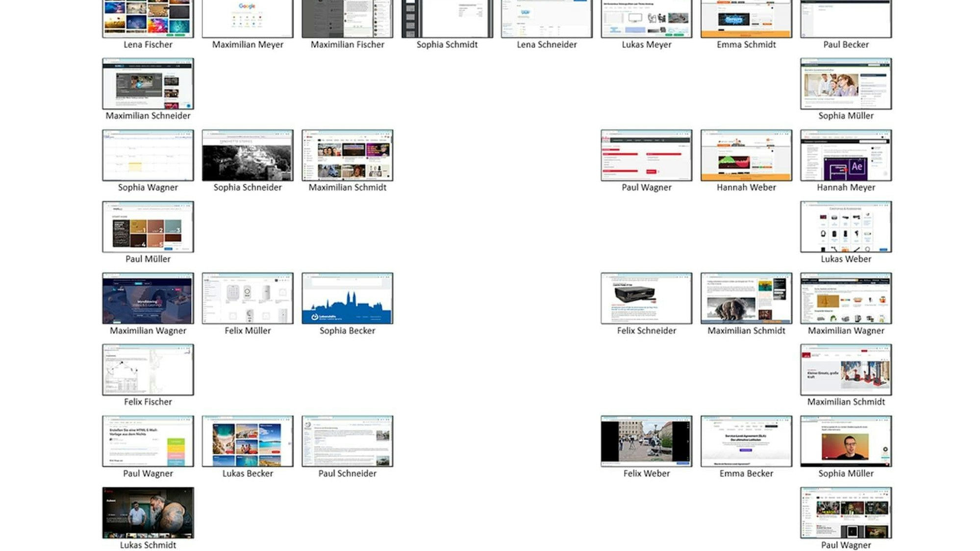Select Hannah Meyer's After Effects thumbnail
Screen dimensions: 980x551
846,155
